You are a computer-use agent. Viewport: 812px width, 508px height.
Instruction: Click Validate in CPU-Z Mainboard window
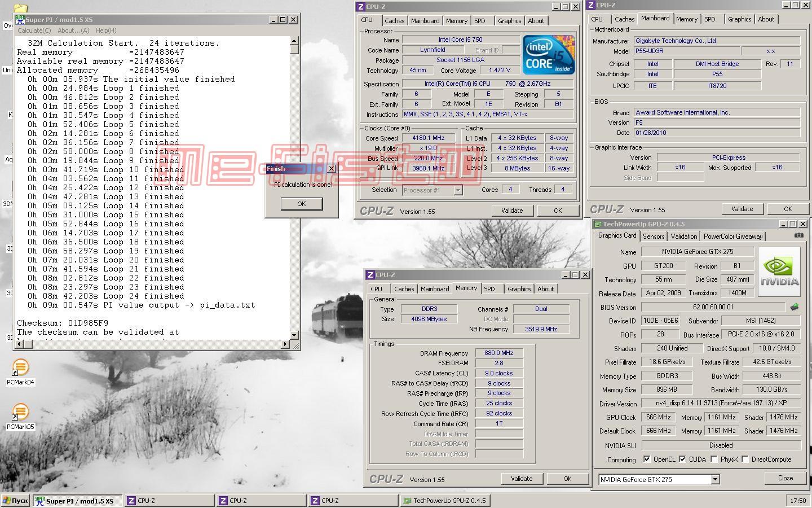click(742, 209)
